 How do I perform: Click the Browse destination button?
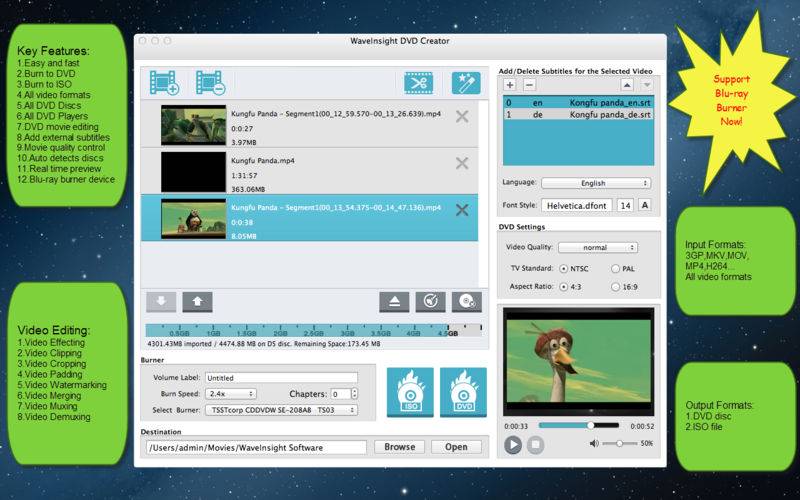click(399, 447)
